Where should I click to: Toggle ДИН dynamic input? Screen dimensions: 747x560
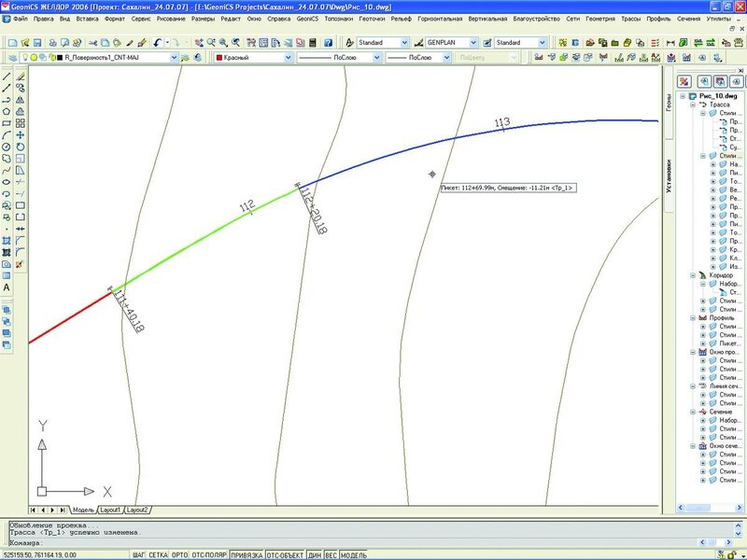click(315, 555)
